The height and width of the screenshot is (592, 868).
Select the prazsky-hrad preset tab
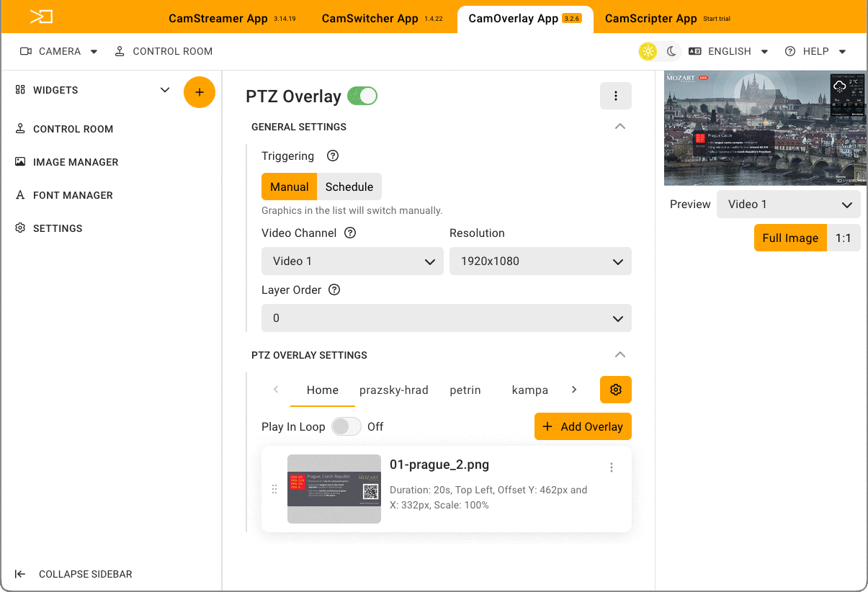tap(393, 390)
